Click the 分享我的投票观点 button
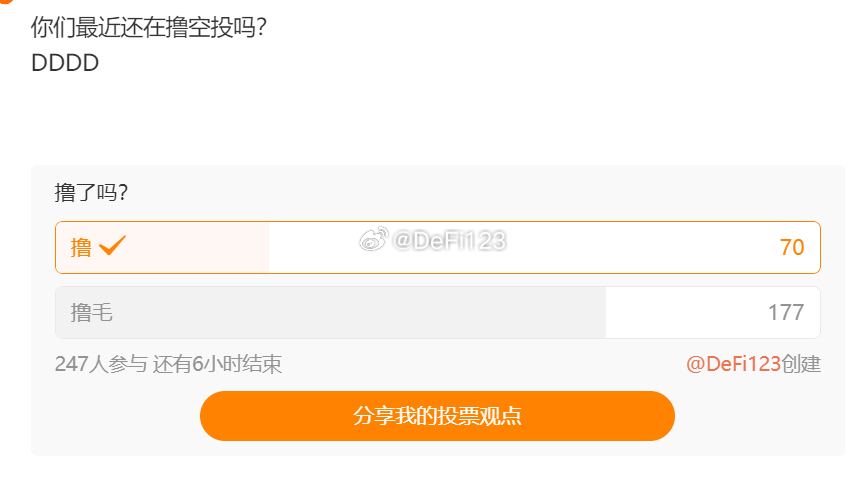 (x=437, y=416)
